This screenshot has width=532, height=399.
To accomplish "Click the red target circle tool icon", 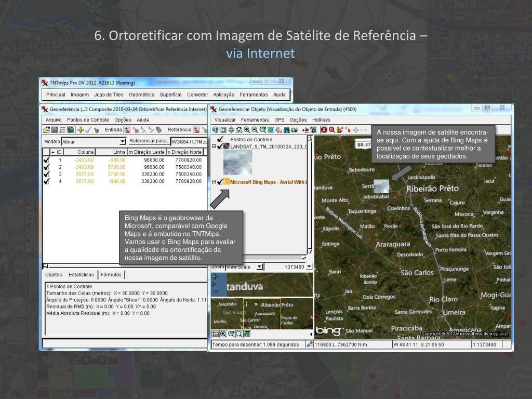I will click(324, 129).
